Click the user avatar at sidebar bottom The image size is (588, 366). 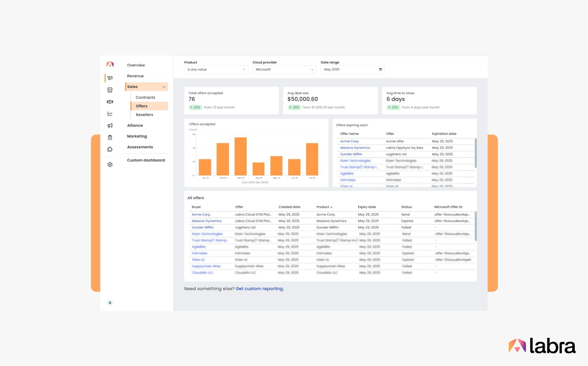pyautogui.click(x=110, y=303)
